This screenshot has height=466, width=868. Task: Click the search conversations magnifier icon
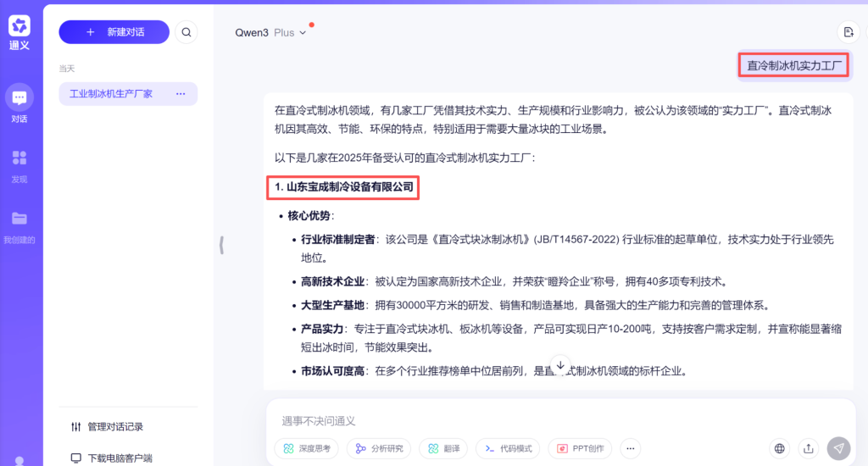coord(186,32)
